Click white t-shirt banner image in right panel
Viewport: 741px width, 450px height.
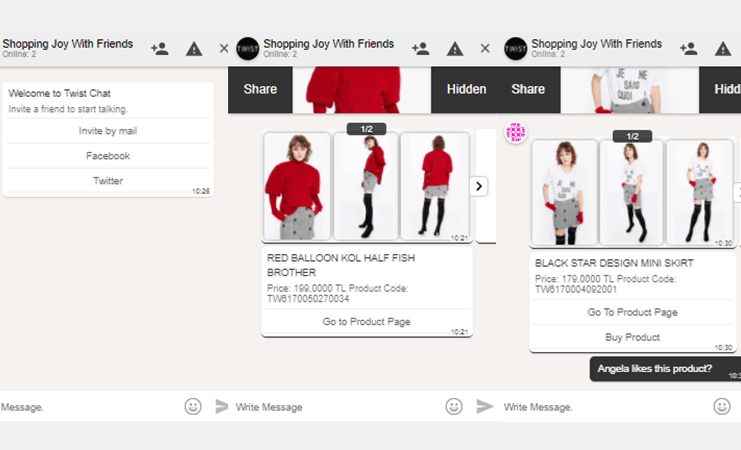629,90
